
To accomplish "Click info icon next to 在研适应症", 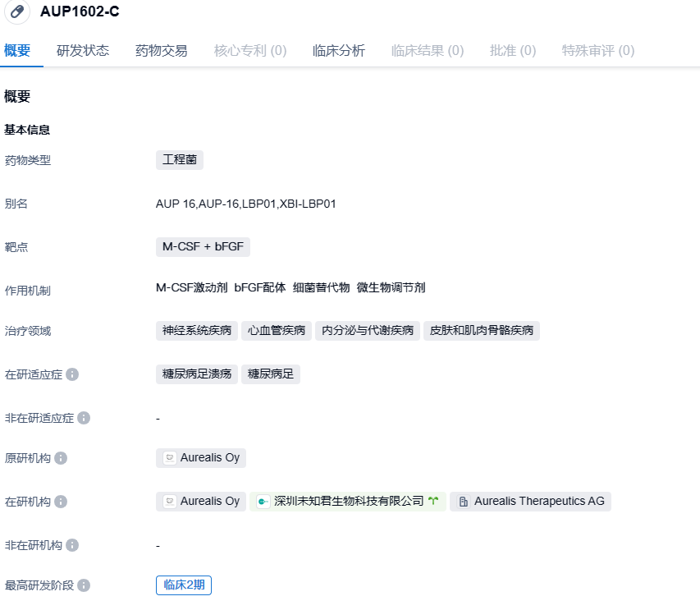I will click(72, 374).
